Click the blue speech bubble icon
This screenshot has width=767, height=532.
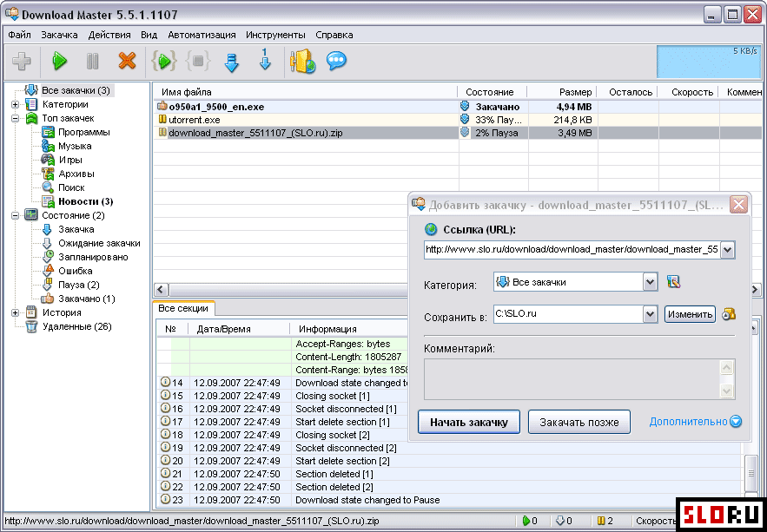pyautogui.click(x=336, y=61)
